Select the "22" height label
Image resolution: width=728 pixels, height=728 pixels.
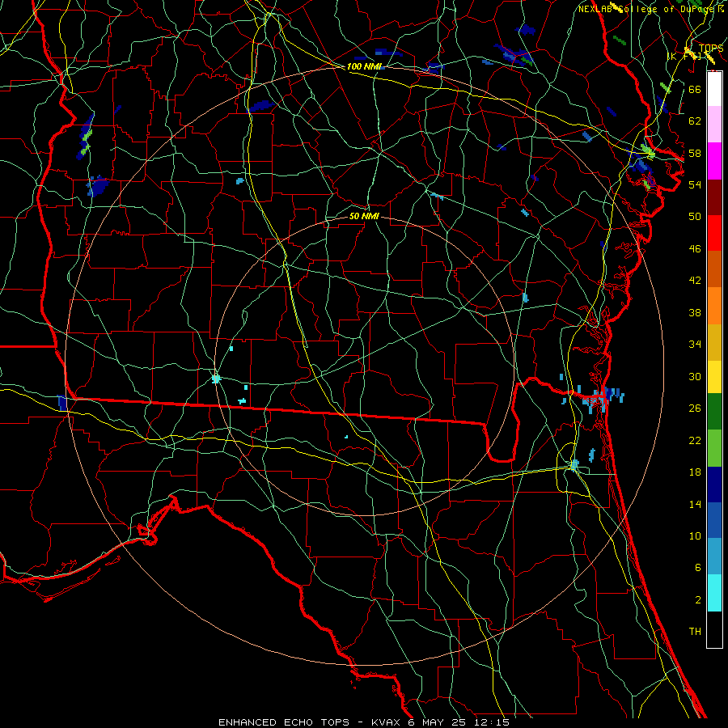click(695, 440)
